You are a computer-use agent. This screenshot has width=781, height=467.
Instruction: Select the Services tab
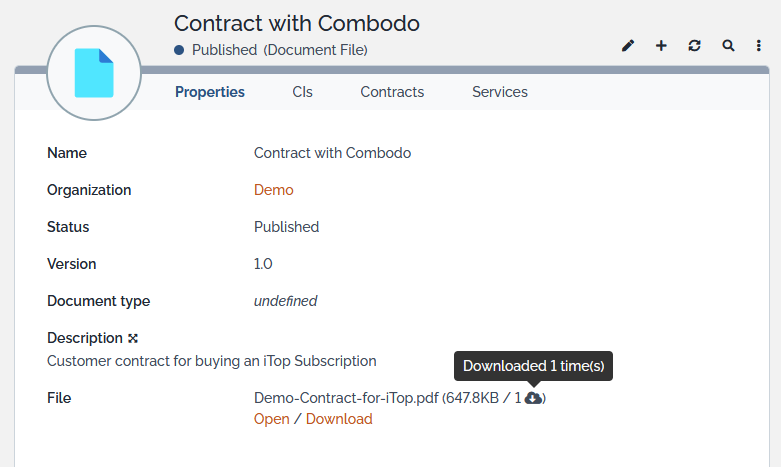click(500, 92)
